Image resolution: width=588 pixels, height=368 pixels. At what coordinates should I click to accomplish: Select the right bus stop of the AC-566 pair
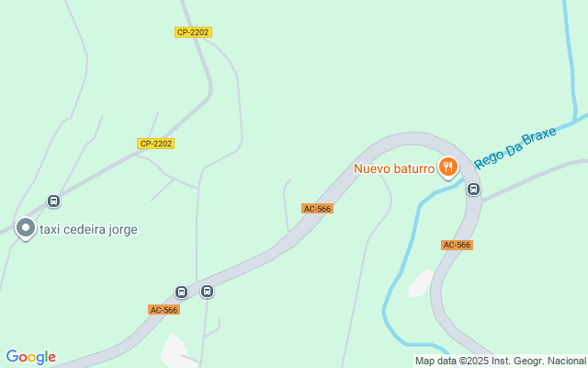click(x=207, y=291)
